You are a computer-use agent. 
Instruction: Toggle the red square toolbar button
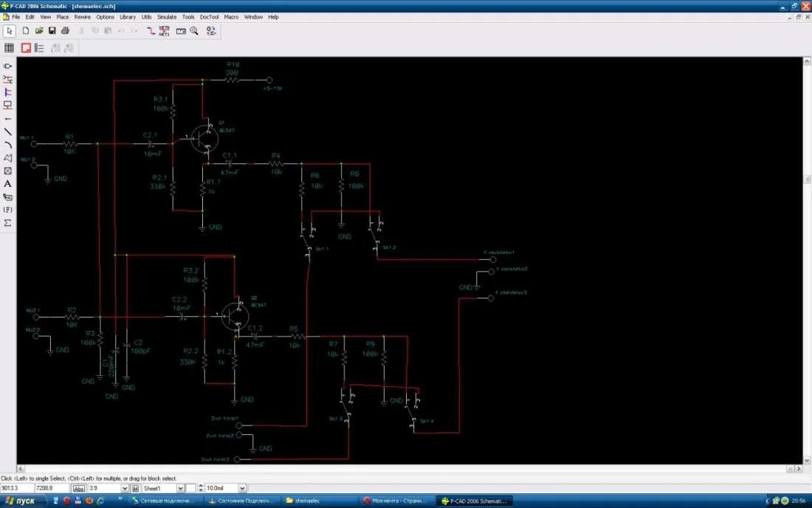click(x=26, y=48)
